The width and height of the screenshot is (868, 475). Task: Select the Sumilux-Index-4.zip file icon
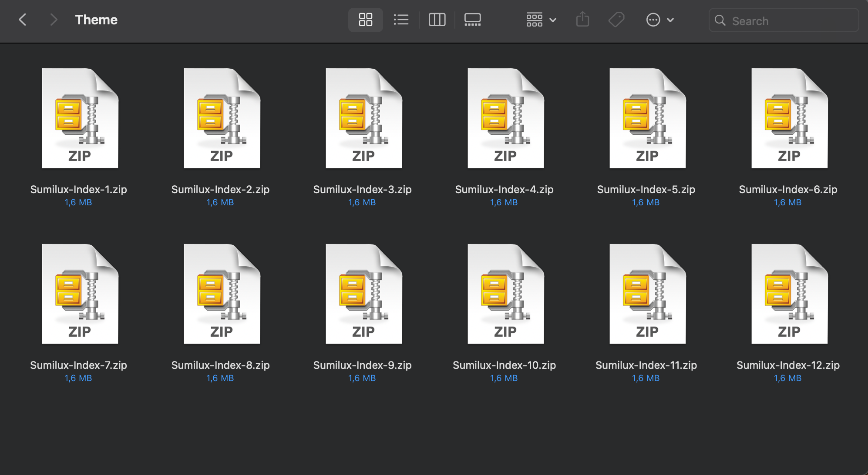[506, 118]
